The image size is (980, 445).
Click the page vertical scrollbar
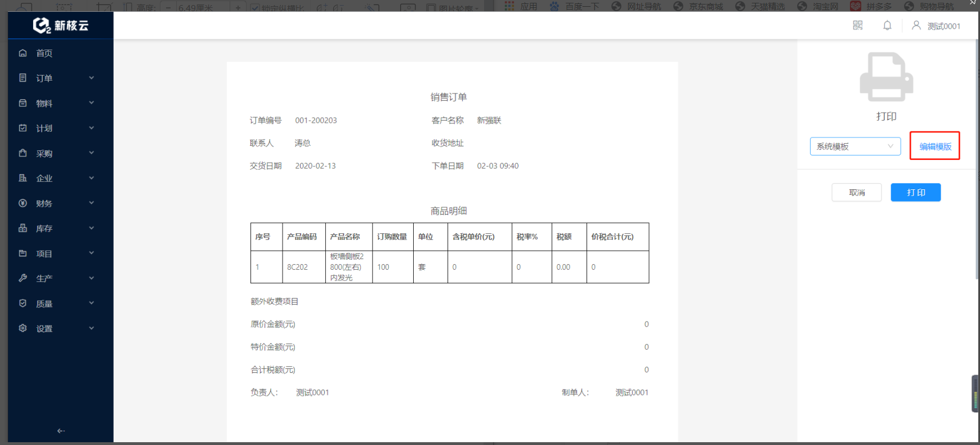pyautogui.click(x=977, y=161)
